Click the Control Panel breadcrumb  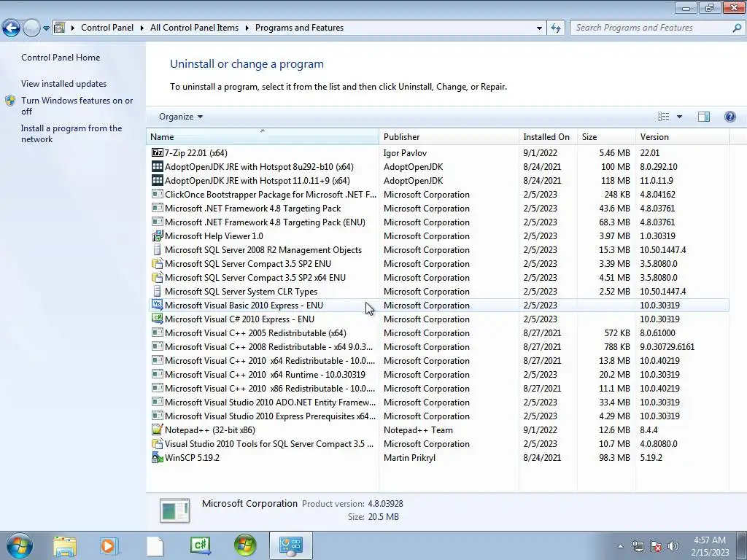[x=107, y=28]
